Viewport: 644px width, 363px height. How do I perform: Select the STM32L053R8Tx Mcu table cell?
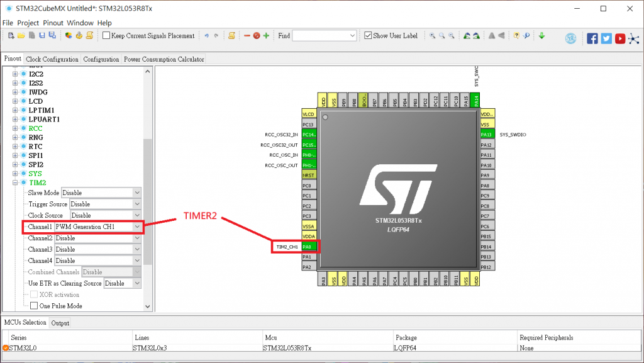[327, 348]
